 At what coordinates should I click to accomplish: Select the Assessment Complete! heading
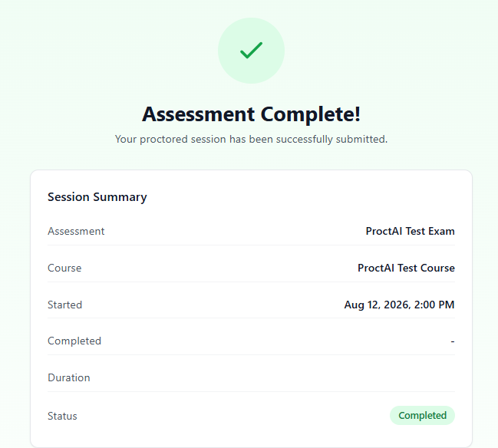pyautogui.click(x=251, y=114)
